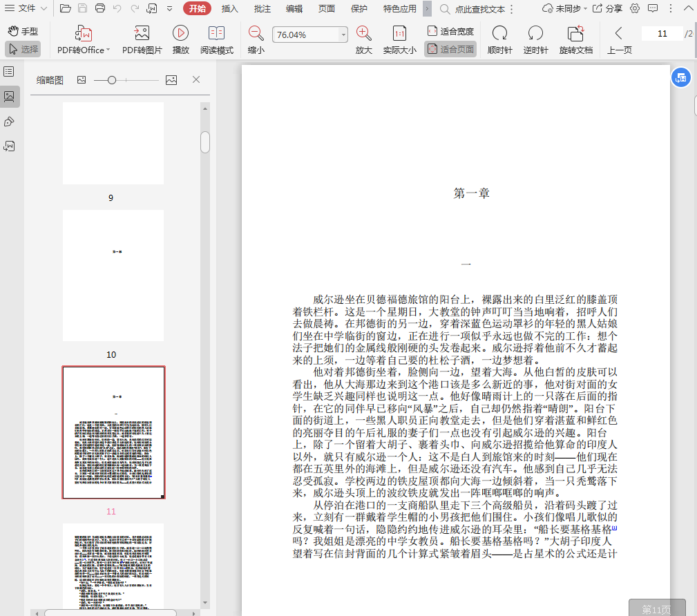The width and height of the screenshot is (697, 616).
Task: Click the page number field showing 11
Action: [662, 34]
